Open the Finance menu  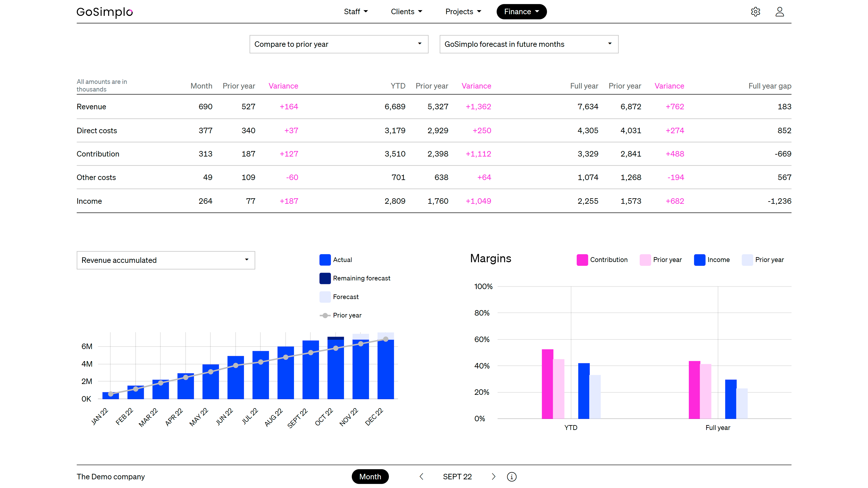pyautogui.click(x=521, y=11)
